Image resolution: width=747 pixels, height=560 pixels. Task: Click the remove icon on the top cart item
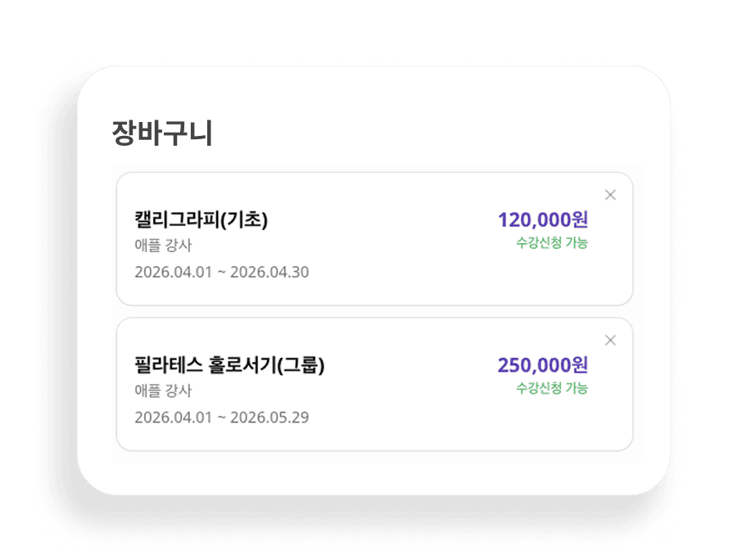(x=610, y=194)
